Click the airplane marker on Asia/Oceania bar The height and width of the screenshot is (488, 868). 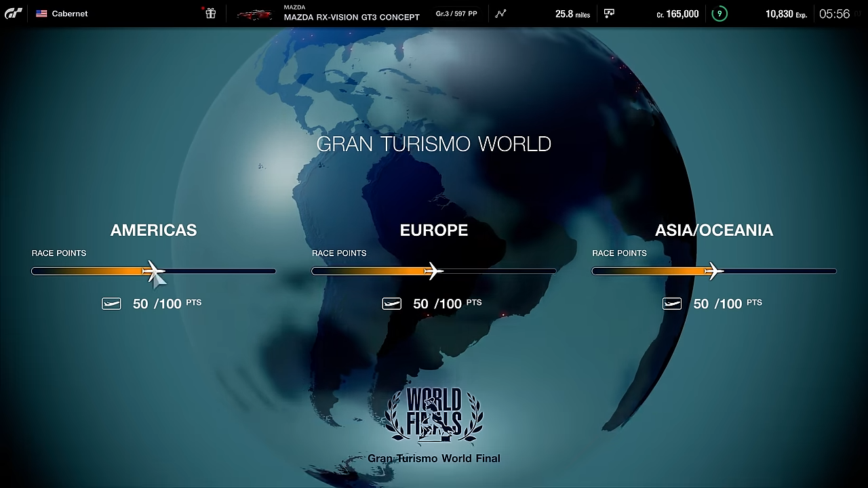click(x=714, y=271)
